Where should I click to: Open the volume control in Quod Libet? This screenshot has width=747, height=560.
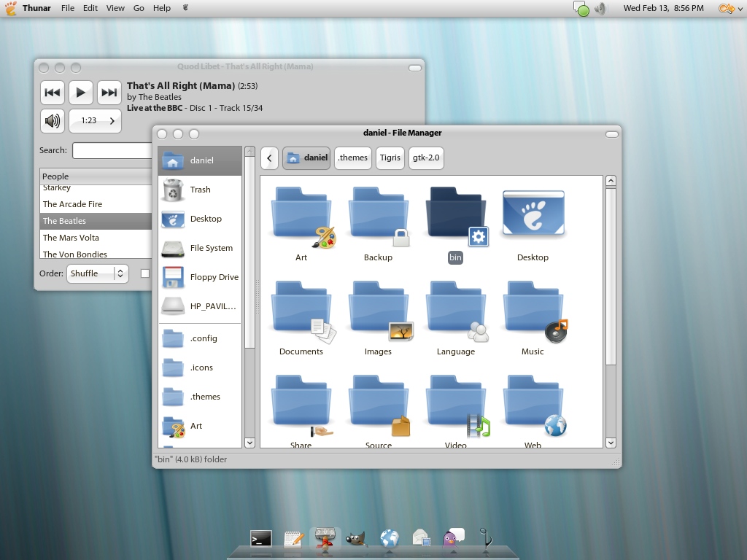coord(53,120)
